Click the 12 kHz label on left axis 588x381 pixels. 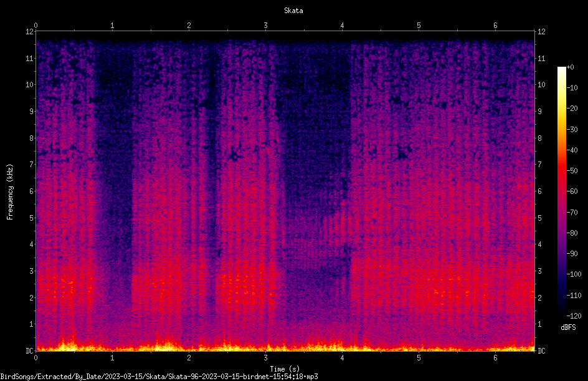(x=29, y=32)
